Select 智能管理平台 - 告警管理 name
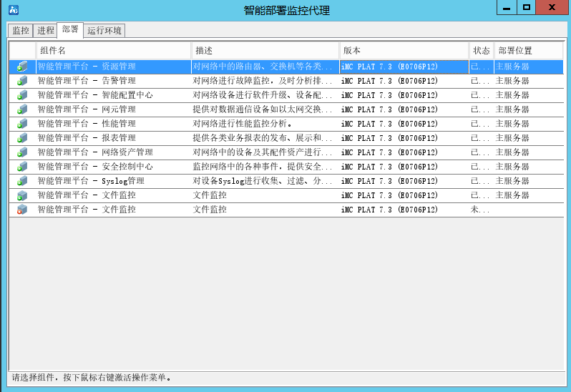This screenshot has width=571, height=392. [87, 81]
